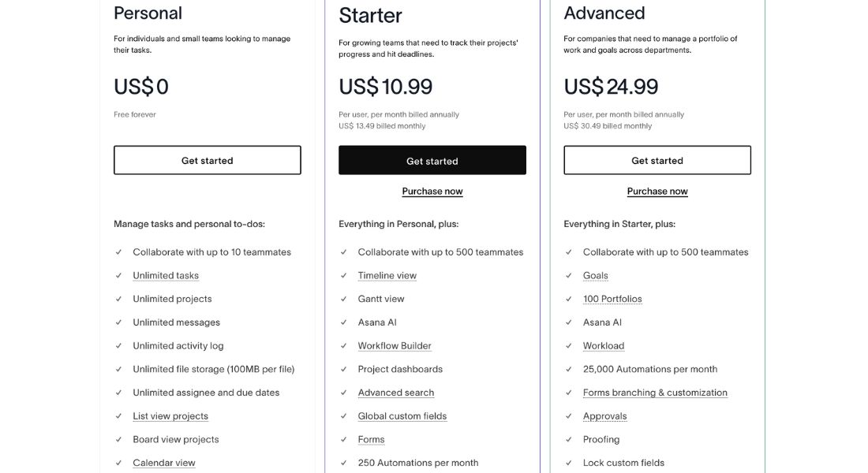Open Purchase now link for Starter

[432, 192]
